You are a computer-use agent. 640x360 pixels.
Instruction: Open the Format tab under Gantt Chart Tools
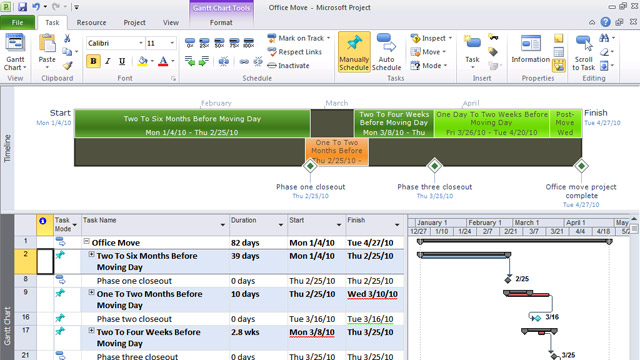(221, 22)
